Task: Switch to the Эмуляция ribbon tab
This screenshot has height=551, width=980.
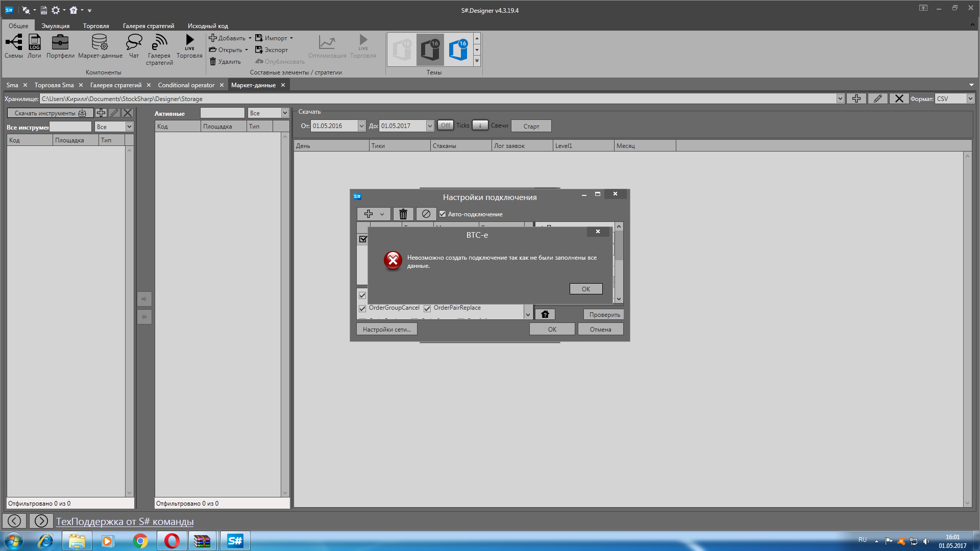Action: point(56,26)
